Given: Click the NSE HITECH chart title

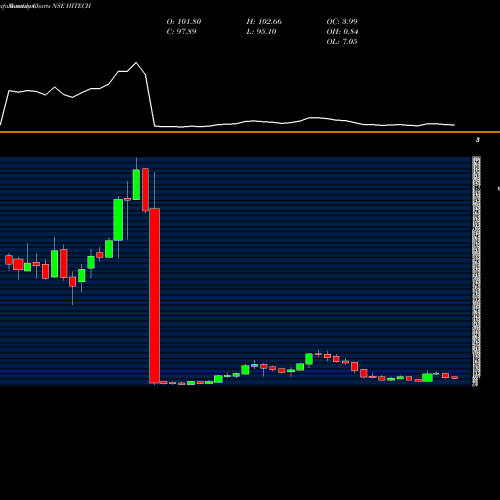Looking at the screenshot, I should tap(71, 6).
